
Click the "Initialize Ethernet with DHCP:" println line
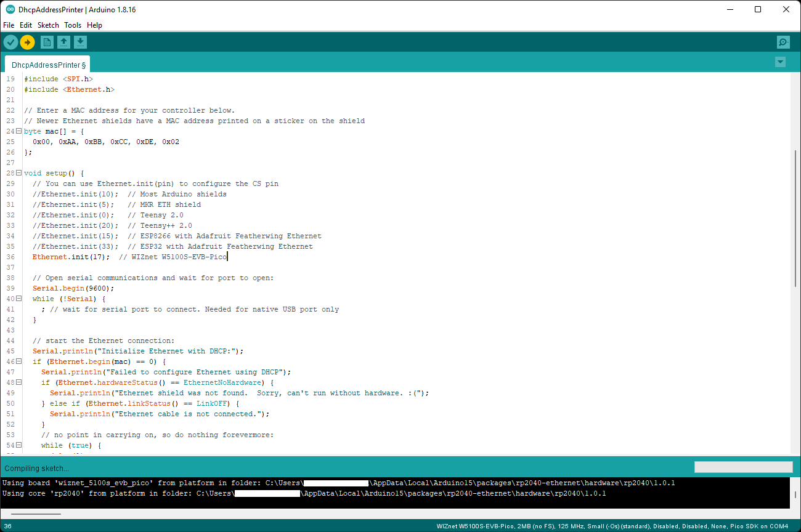point(138,351)
